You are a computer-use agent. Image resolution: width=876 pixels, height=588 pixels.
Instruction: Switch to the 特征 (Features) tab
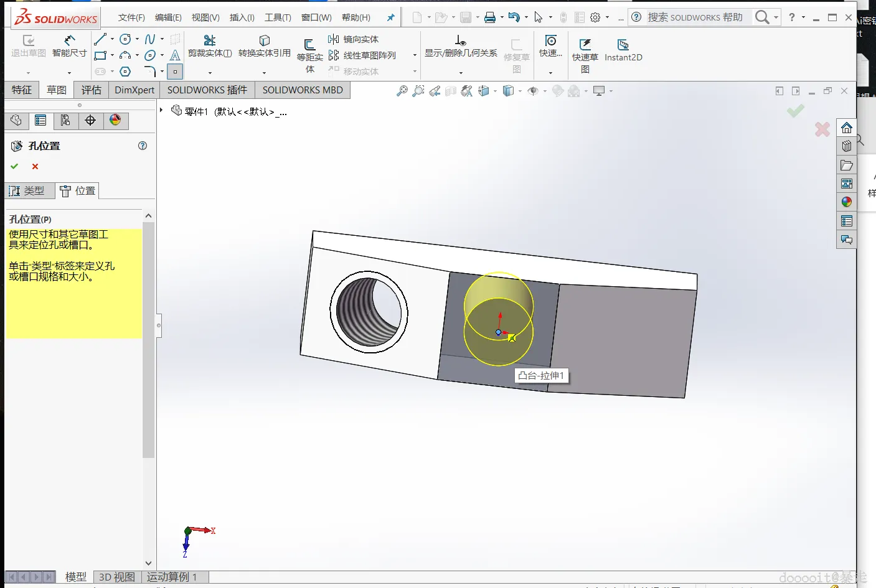(22, 90)
